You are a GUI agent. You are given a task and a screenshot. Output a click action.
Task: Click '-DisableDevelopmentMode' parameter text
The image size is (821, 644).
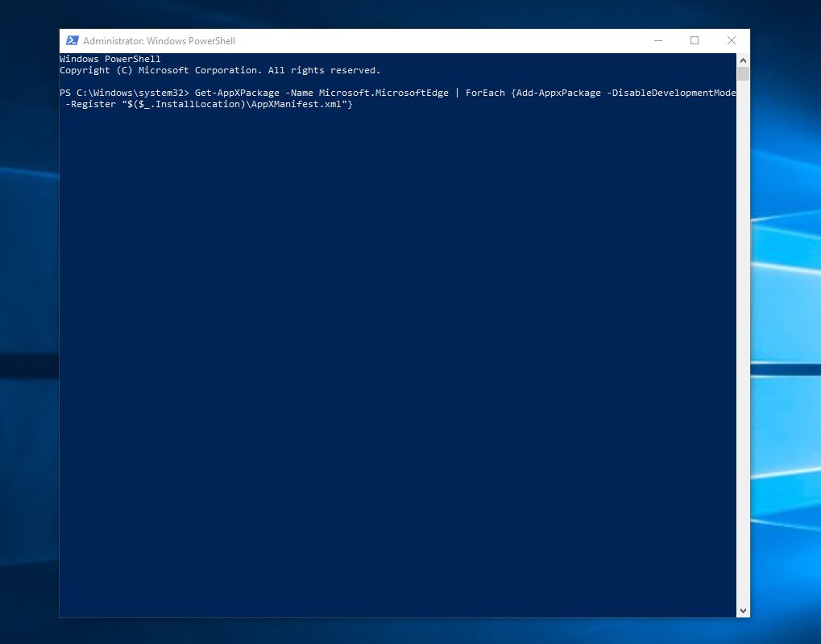click(x=671, y=93)
